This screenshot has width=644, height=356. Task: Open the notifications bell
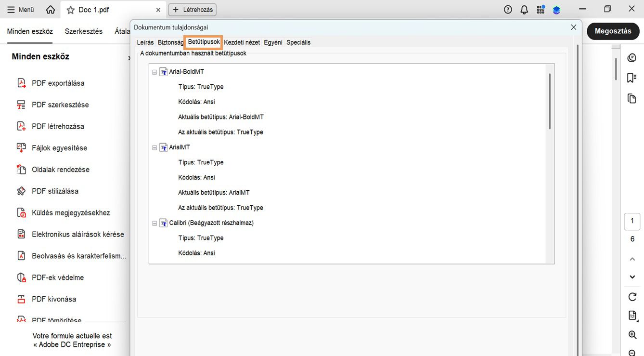tap(524, 10)
